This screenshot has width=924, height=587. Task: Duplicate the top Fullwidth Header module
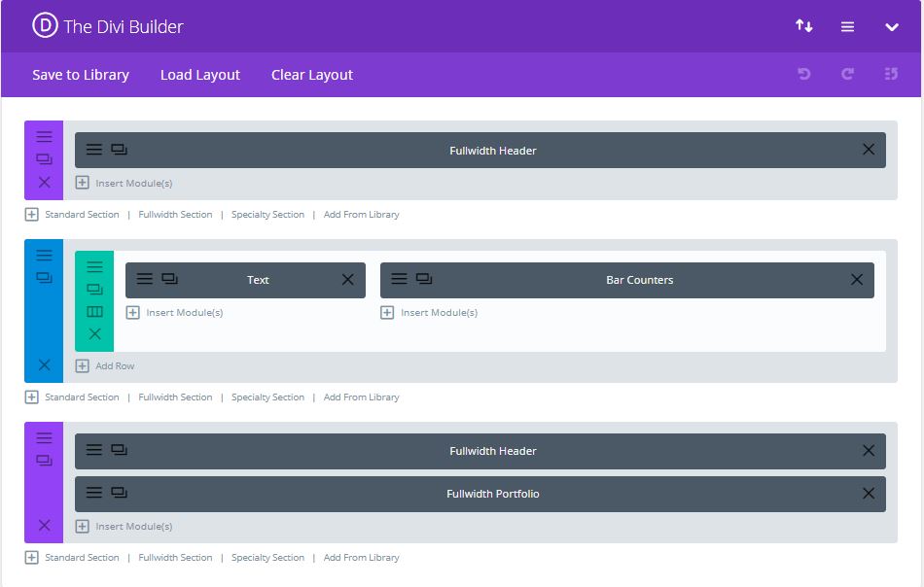click(119, 150)
